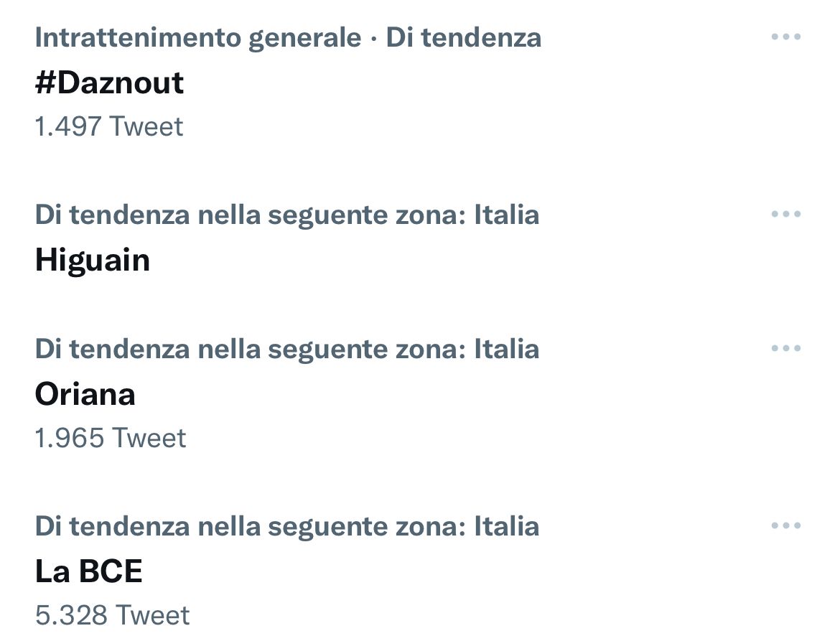Screen dimensions: 840x636
Task: Select the La BCE trend
Action: coord(88,571)
